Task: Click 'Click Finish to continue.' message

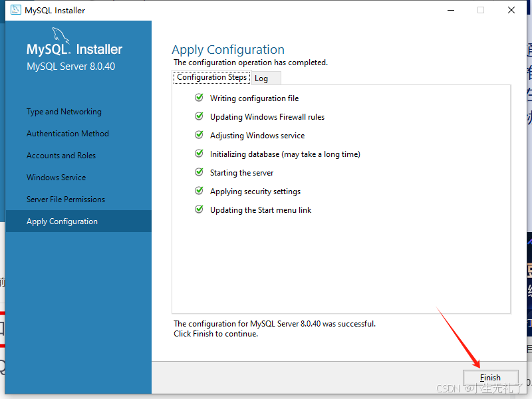Action: click(x=215, y=334)
